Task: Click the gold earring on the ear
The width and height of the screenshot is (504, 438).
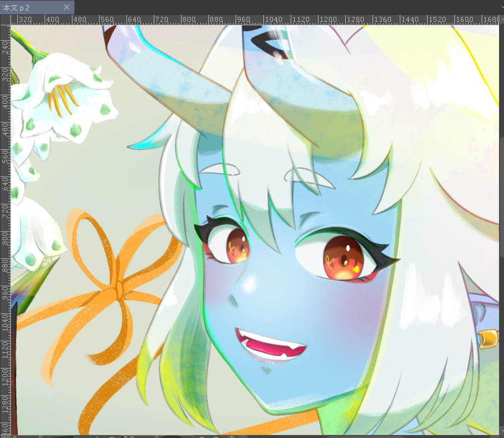Action: click(487, 339)
